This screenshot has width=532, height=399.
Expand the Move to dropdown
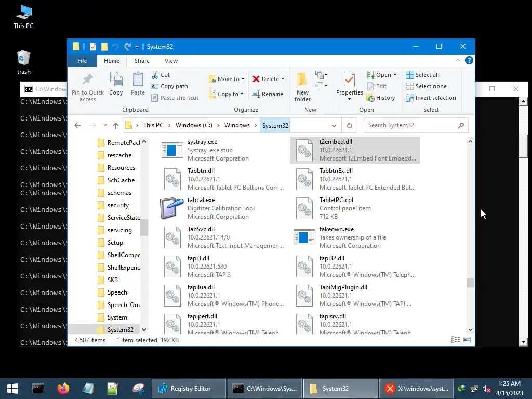tap(243, 79)
